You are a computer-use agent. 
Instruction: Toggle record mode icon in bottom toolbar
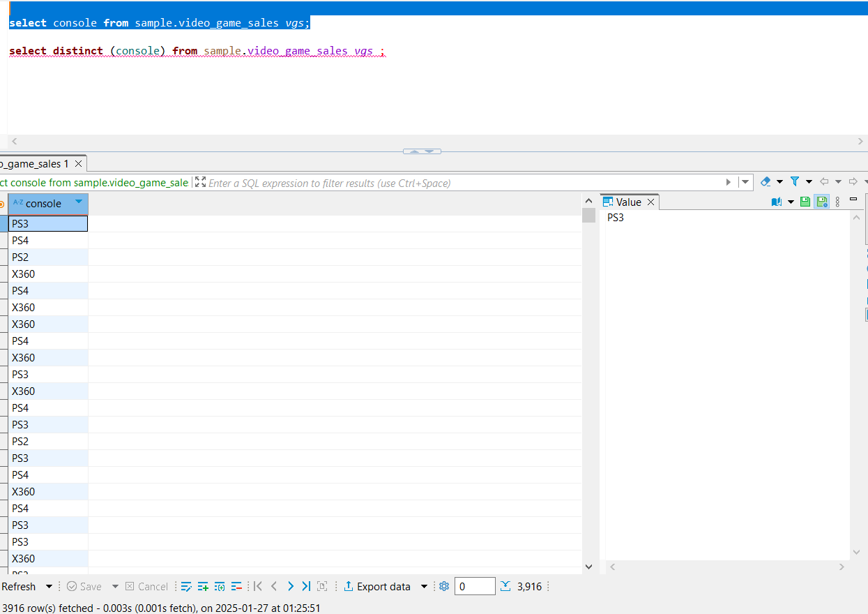point(322,587)
